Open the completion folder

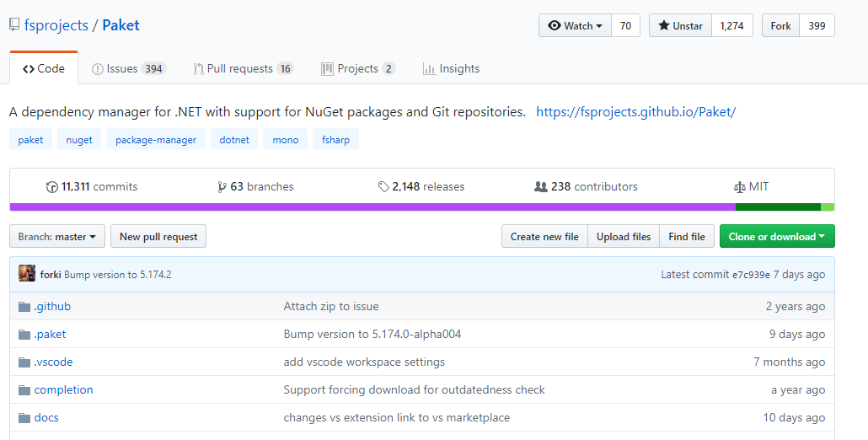[64, 389]
